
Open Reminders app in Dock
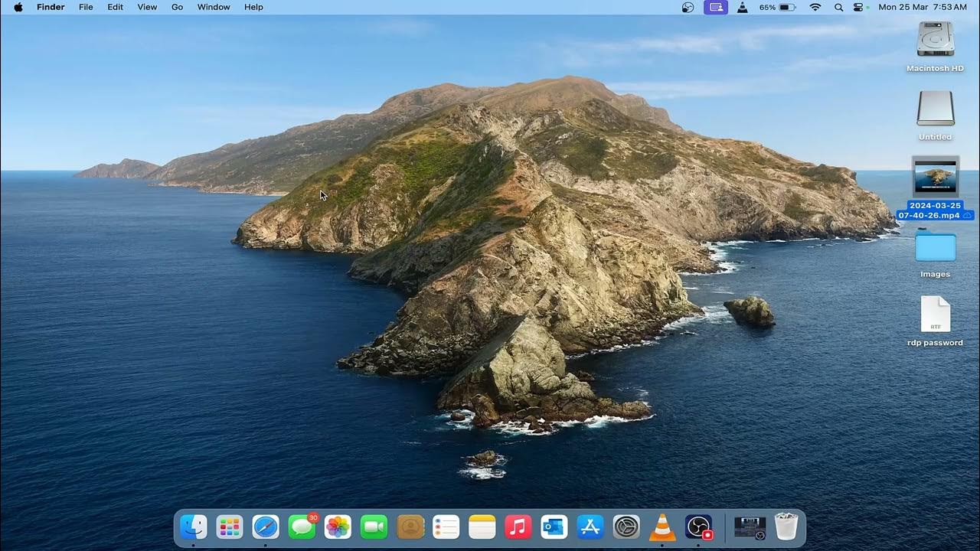(x=446, y=527)
